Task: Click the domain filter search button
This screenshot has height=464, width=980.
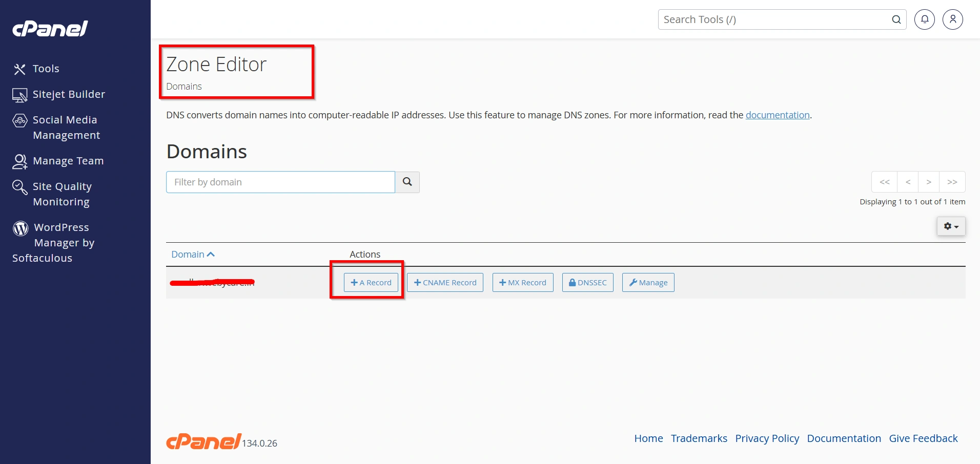Action: (x=407, y=182)
